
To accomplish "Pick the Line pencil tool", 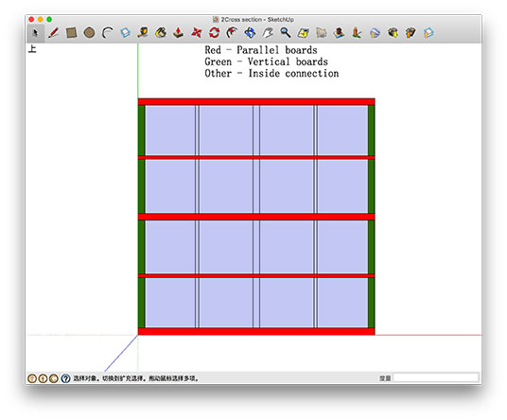I will (53, 33).
